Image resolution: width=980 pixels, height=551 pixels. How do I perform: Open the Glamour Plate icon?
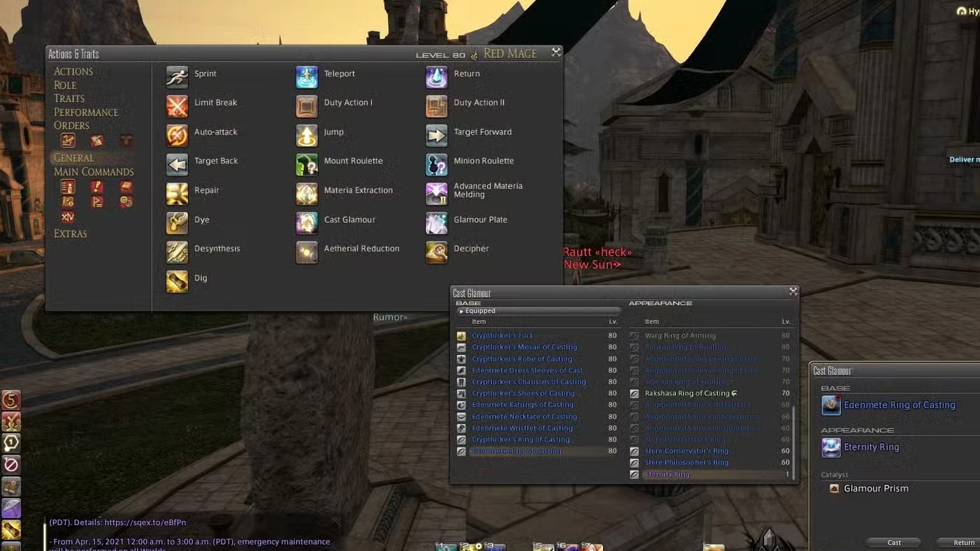point(436,223)
